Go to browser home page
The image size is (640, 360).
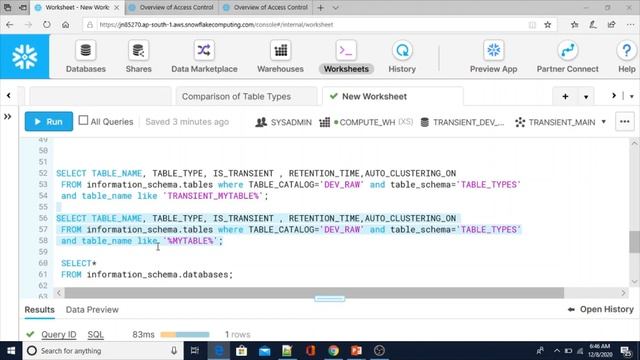[x=65, y=24]
